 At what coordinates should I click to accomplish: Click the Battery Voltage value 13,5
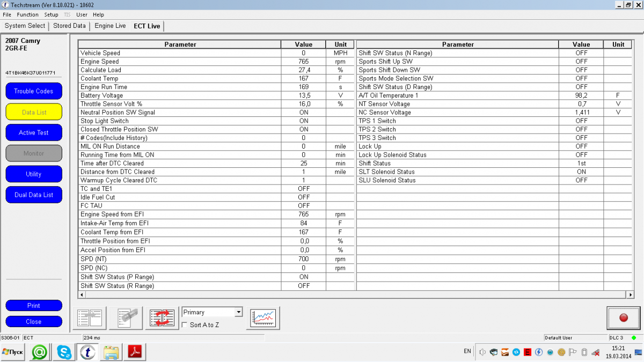[x=304, y=95]
